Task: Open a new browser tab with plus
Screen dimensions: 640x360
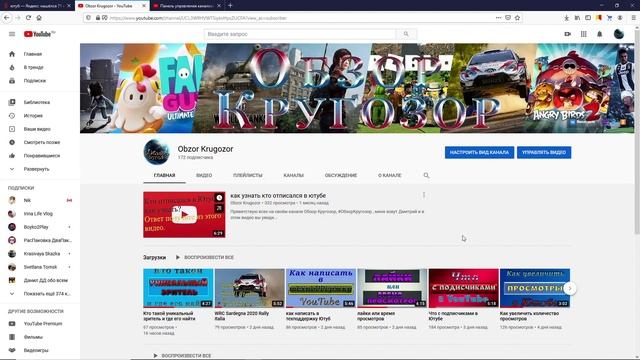Action: pos(230,6)
